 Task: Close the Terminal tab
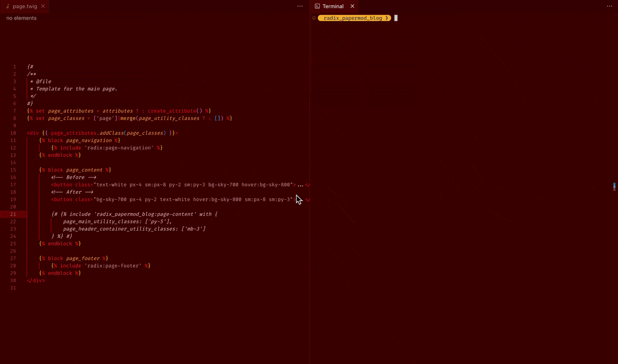pyautogui.click(x=352, y=6)
